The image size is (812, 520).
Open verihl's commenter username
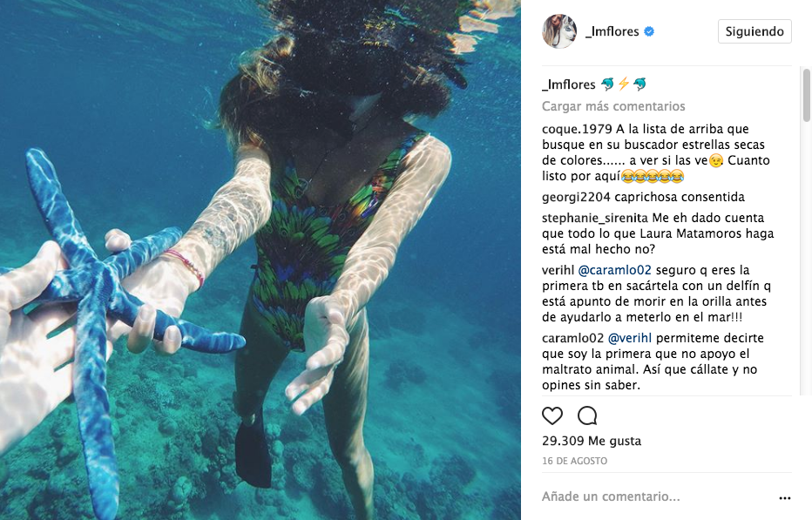click(x=558, y=270)
